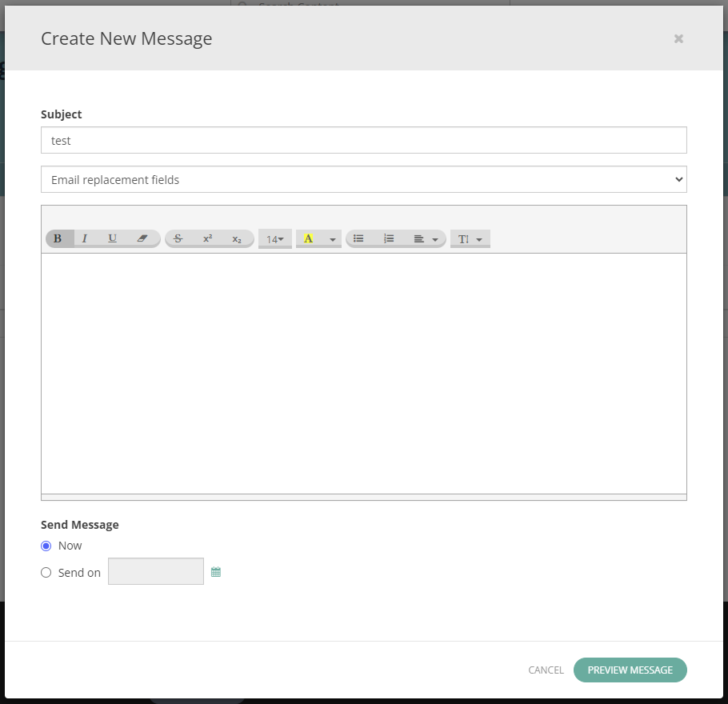Open the calendar date picker icon
728x704 pixels.
point(216,572)
